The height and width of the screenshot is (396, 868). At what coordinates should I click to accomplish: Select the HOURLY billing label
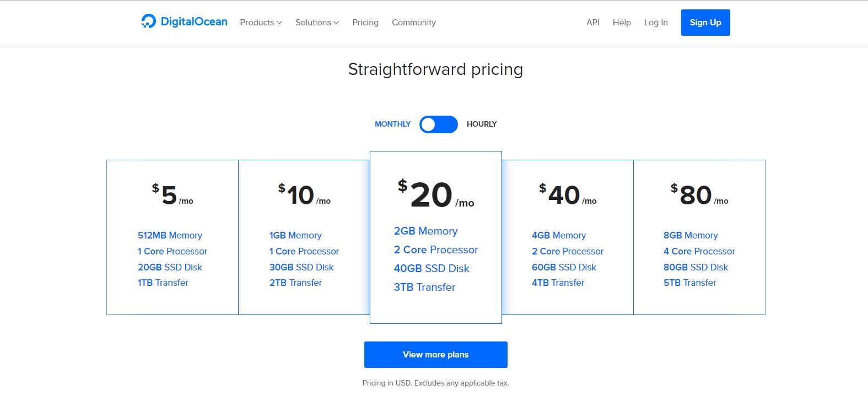tap(481, 124)
